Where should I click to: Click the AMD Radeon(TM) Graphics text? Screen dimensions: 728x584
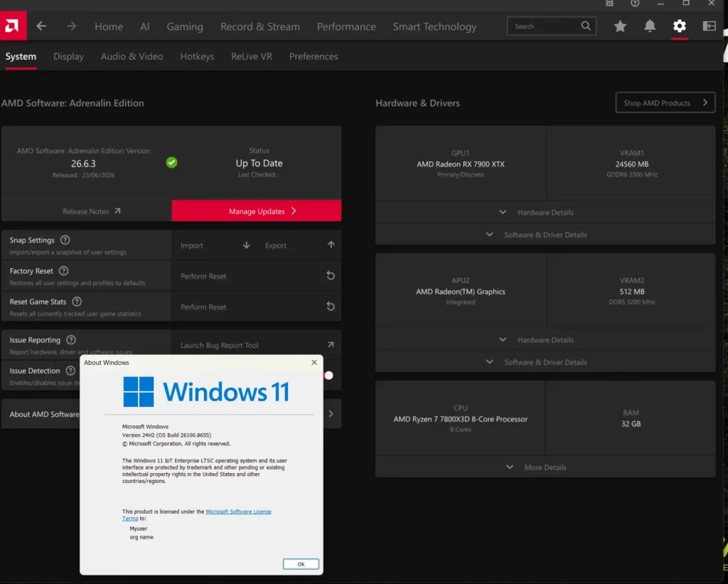click(460, 292)
